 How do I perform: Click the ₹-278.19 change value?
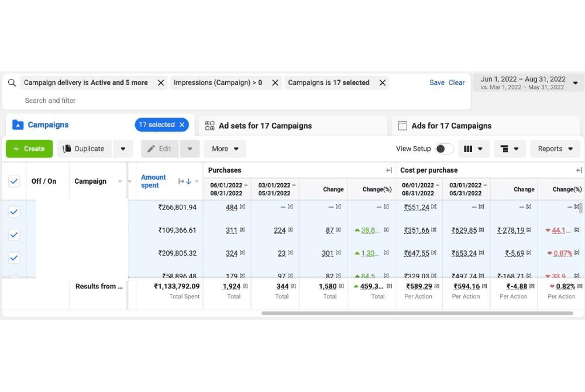pyautogui.click(x=511, y=231)
